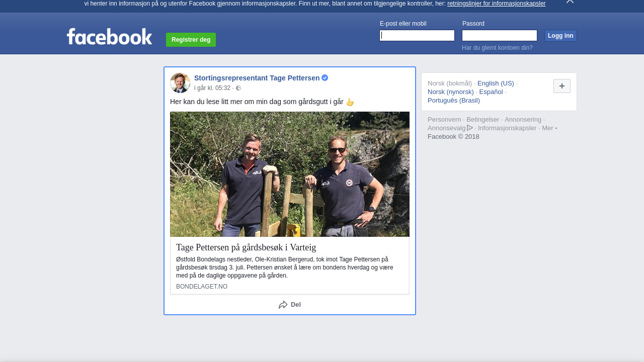
Task: Click the verified badge beside Tage Pettersen
Action: [x=325, y=78]
